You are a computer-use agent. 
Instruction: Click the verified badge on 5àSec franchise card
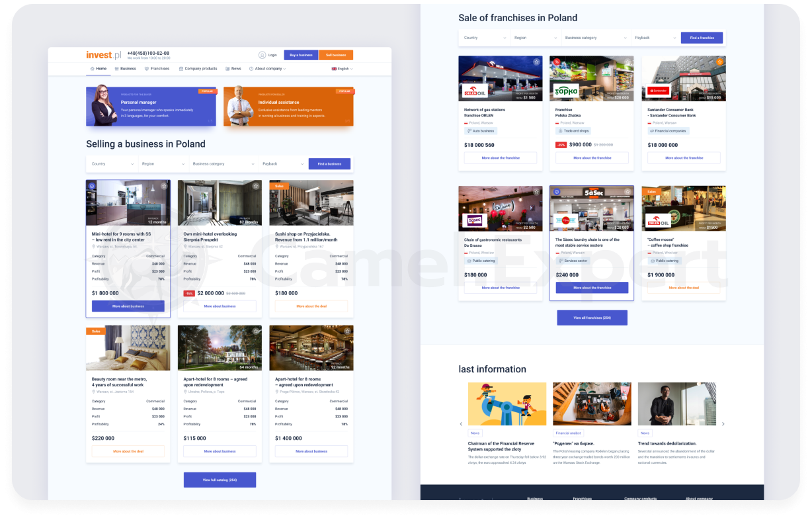tap(557, 192)
